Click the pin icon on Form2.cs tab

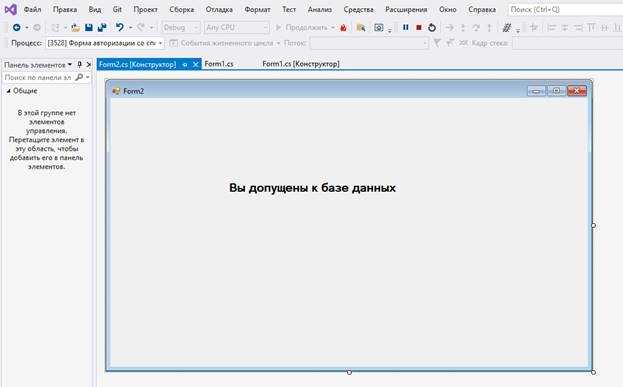(185, 64)
